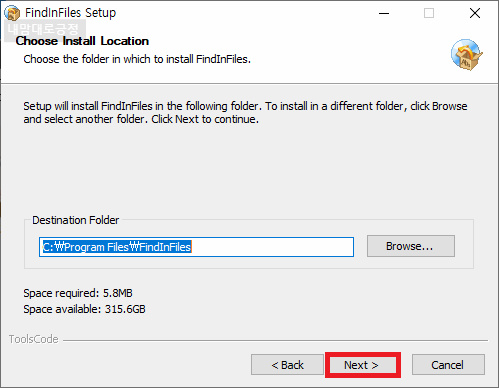The height and width of the screenshot is (388, 499).
Task: Click the 'Destination Folder' group label
Action: [75, 220]
